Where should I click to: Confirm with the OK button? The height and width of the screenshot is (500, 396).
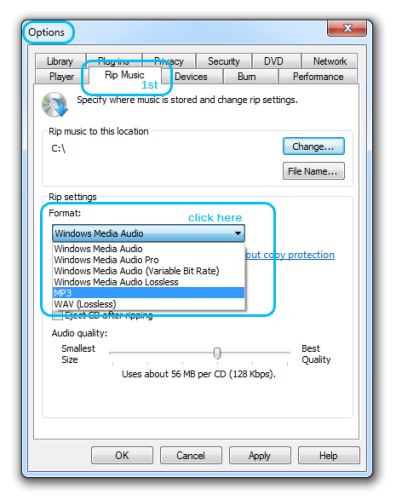(x=122, y=455)
